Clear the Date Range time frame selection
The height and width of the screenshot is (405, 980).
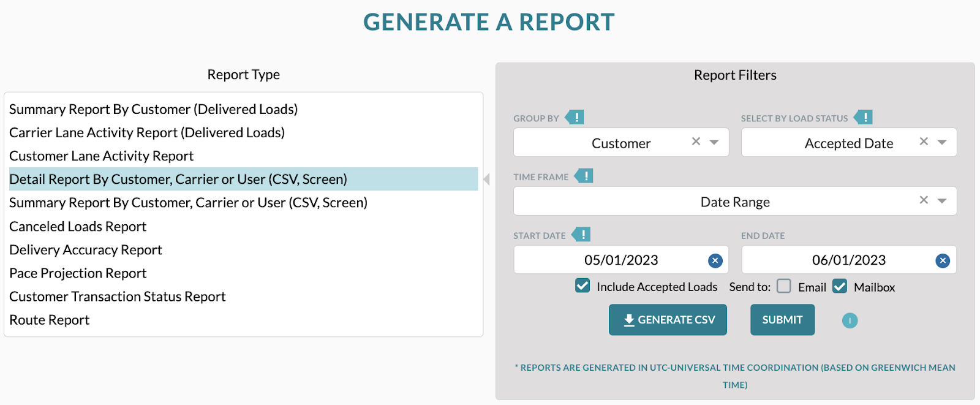(924, 200)
